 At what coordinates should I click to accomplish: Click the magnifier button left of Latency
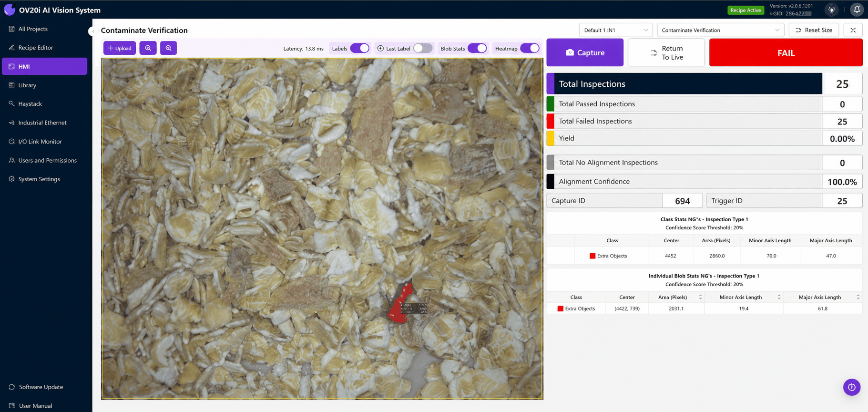(x=168, y=48)
